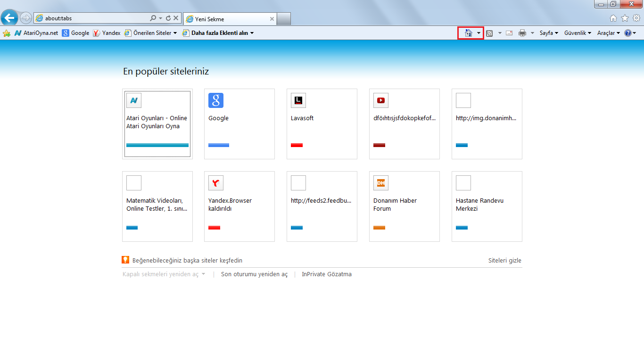Click the command bar Home house icon
The width and height of the screenshot is (644, 362).
(468, 33)
